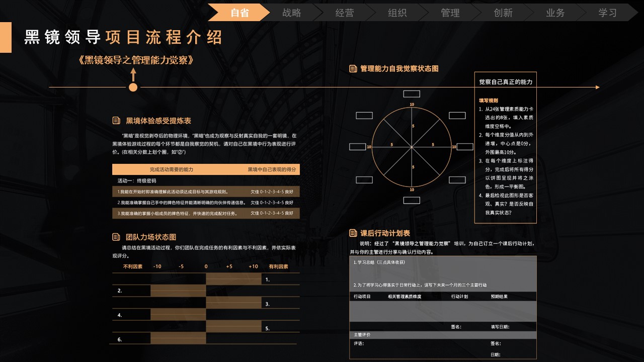Click the icon next to 团队力场状态图
Screen dimensions: 644x362
(116, 237)
